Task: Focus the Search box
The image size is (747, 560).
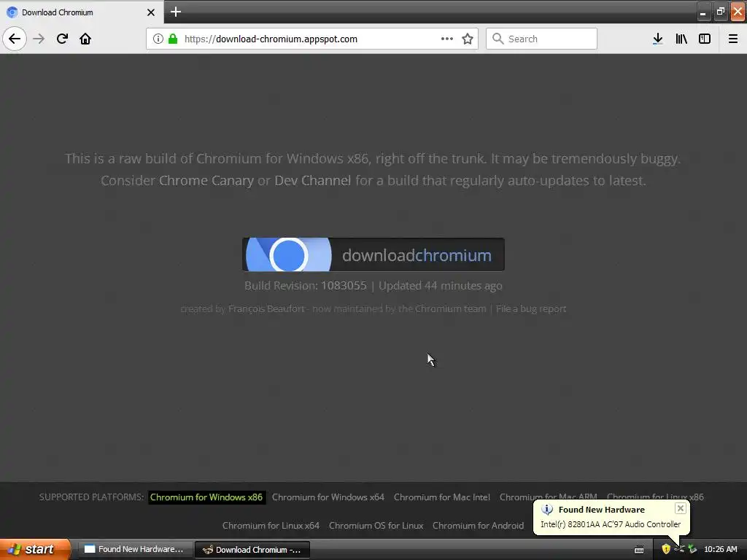Action: (542, 39)
